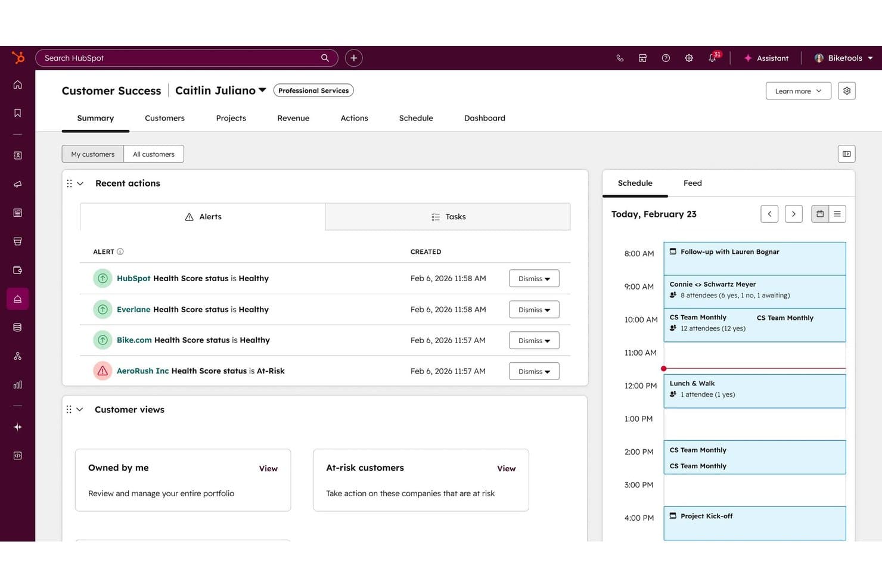Open Dismiss dropdown for HubSpot alert

[534, 278]
